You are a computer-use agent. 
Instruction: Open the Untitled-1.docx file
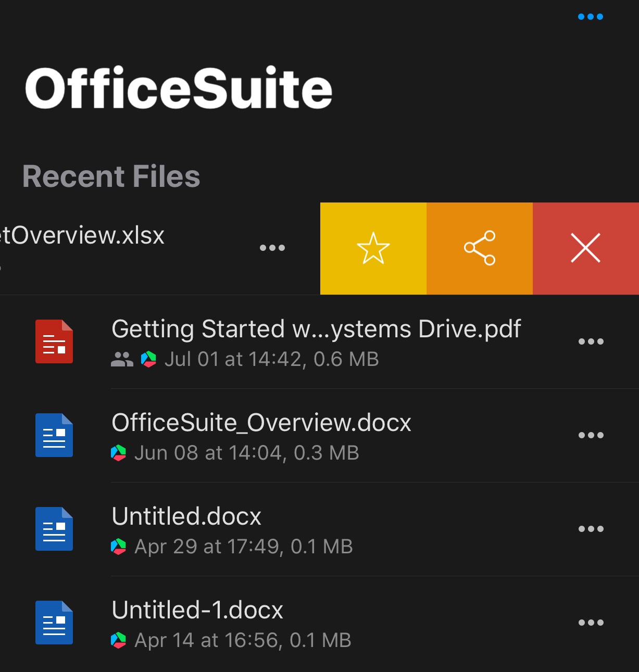click(197, 610)
